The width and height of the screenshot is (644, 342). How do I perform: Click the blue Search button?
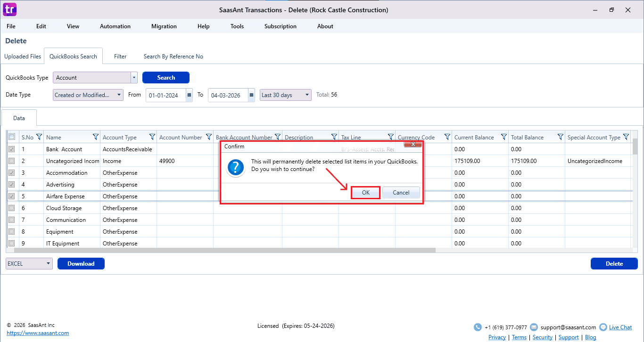[166, 78]
